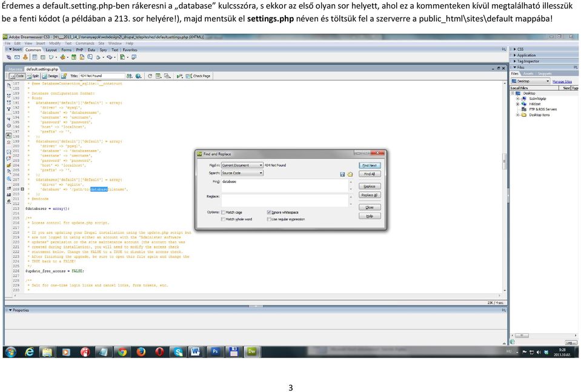Image resolution: width=581 pixels, height=392 pixels.
Task: Open Opera from the taskbar
Action: [x=159, y=351]
